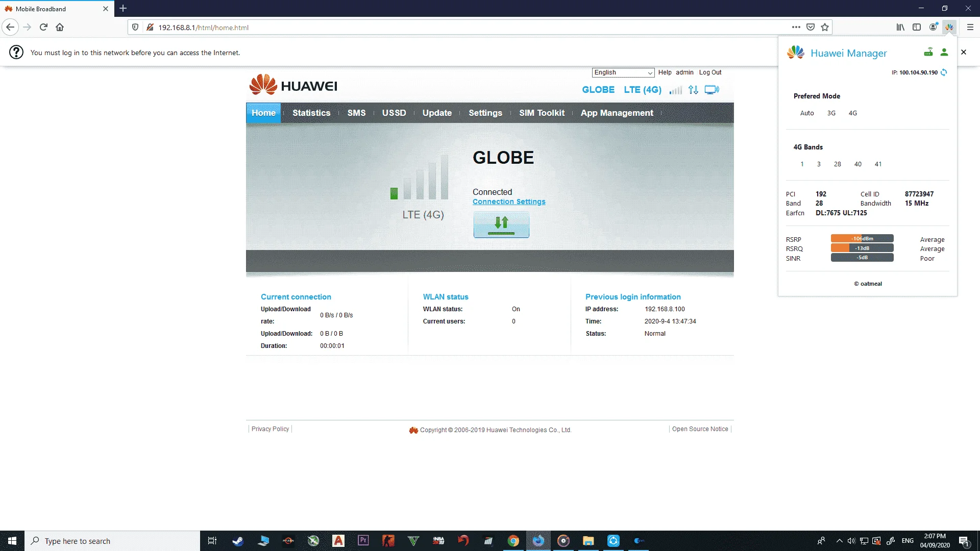Select Auto preferred mode
The width and height of the screenshot is (980, 551).
point(807,113)
